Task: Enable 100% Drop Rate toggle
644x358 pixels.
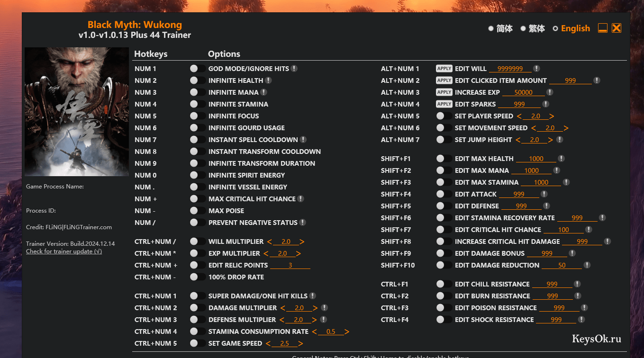Action: coord(198,277)
